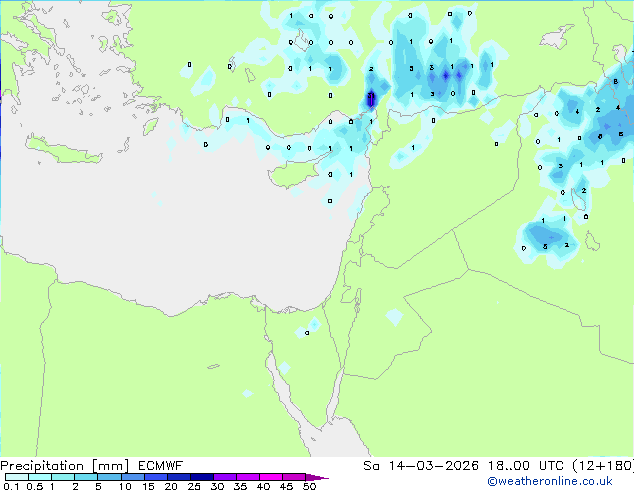
Task: Click the '50' legend value label
Action: point(309,486)
